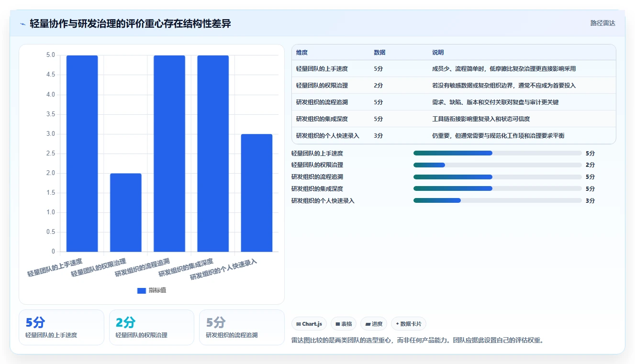Click the 表格 chip
This screenshot has width=635, height=364.
point(344,324)
